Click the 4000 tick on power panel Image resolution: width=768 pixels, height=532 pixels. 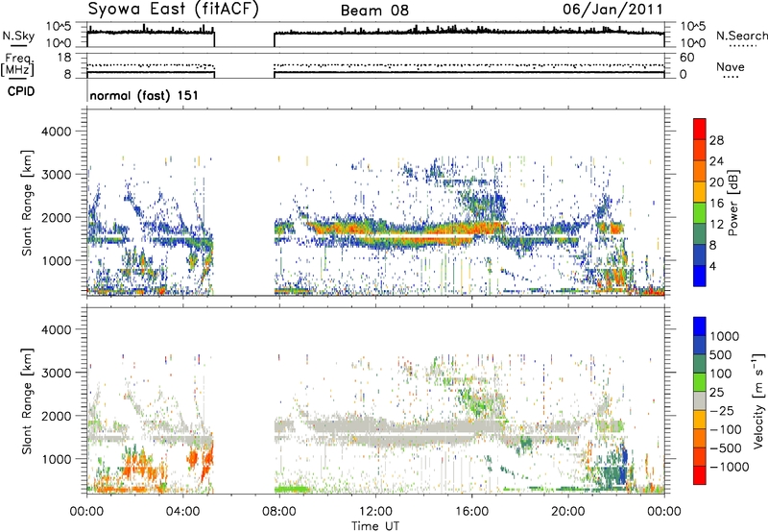click(x=57, y=132)
